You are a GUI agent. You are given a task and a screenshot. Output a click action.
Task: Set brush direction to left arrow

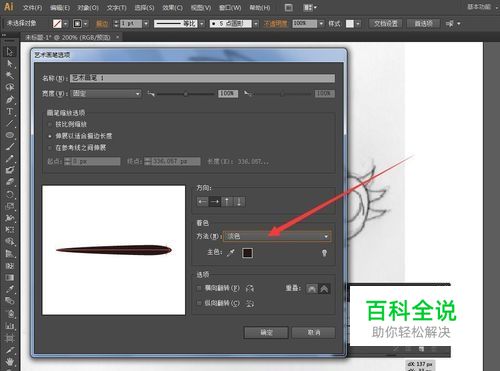[x=202, y=201]
